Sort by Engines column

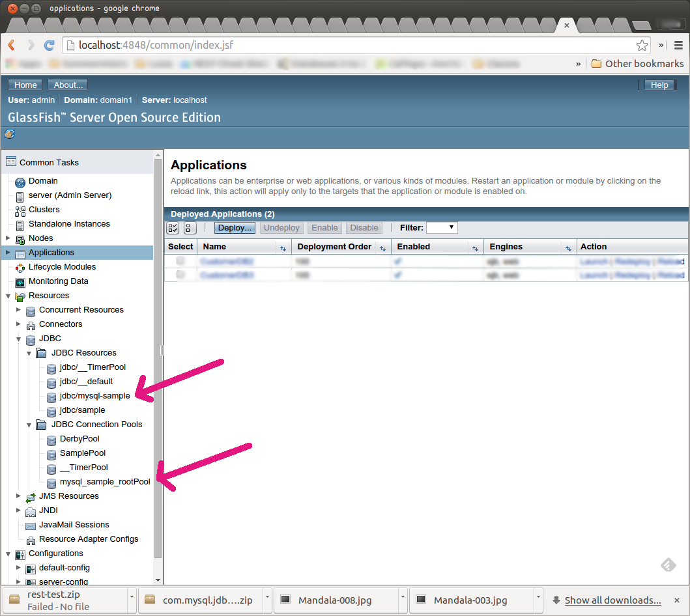coord(569,249)
